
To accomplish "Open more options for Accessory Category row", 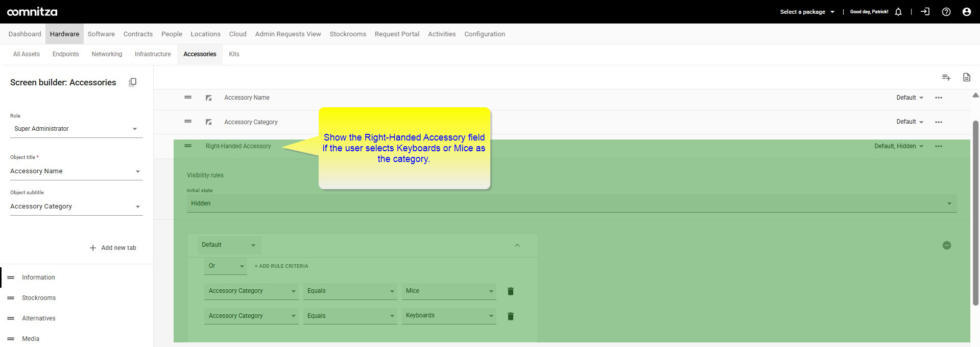I will 939,122.
